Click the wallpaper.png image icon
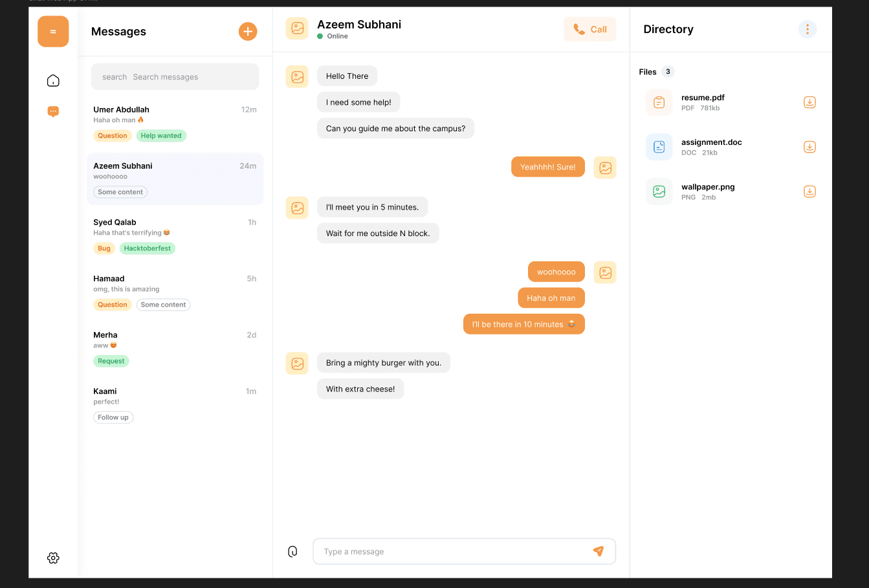Screen dimensions: 869x588 659,191
